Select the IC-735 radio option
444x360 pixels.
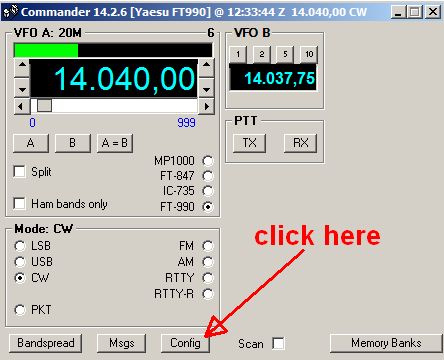208,191
